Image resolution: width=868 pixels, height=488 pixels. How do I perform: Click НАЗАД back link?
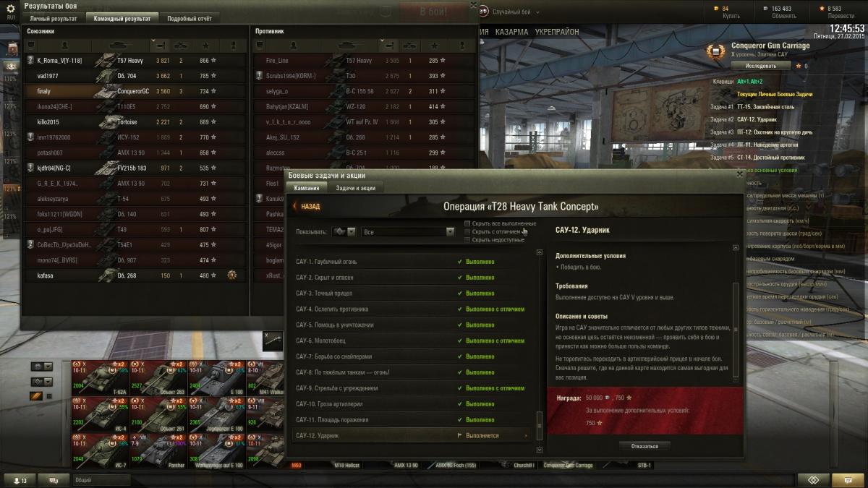coord(307,206)
